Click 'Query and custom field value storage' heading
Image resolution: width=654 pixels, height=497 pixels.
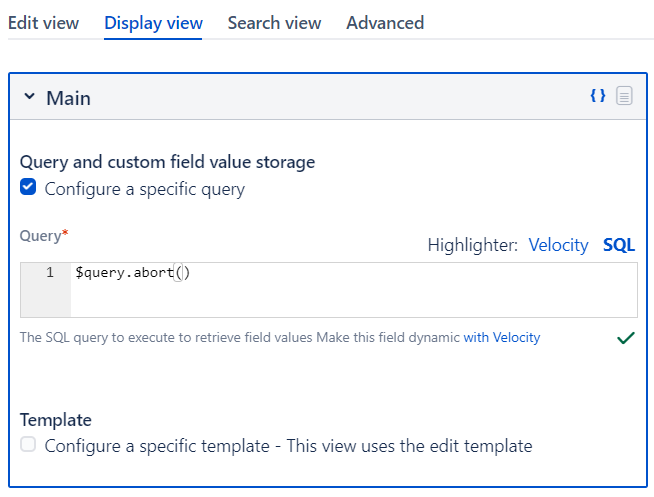pyautogui.click(x=168, y=162)
